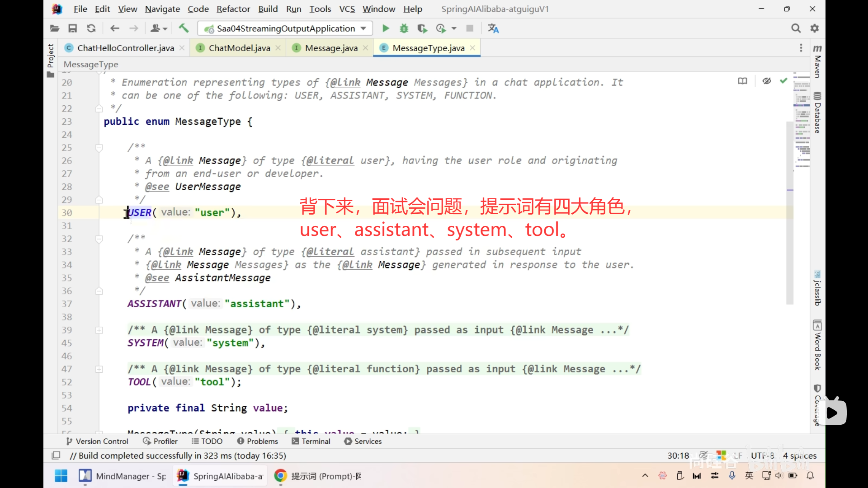Viewport: 868px width, 488px height.
Task: Click the editor vertical scrollbar thumb
Action: (x=790, y=212)
